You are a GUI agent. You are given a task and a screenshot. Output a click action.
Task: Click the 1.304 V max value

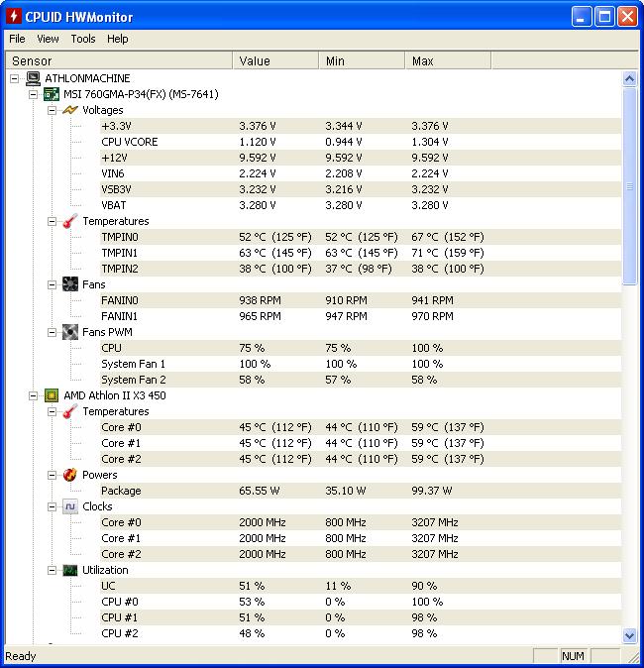(x=430, y=142)
